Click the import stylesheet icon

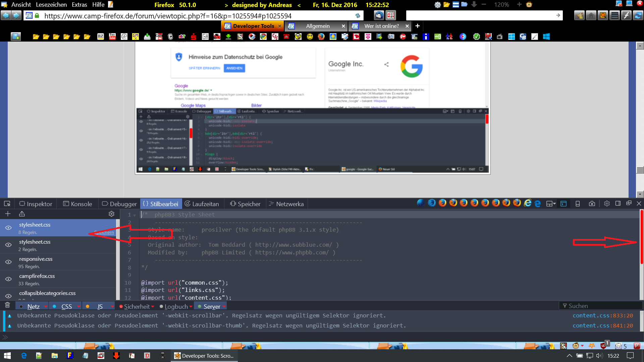22,214
